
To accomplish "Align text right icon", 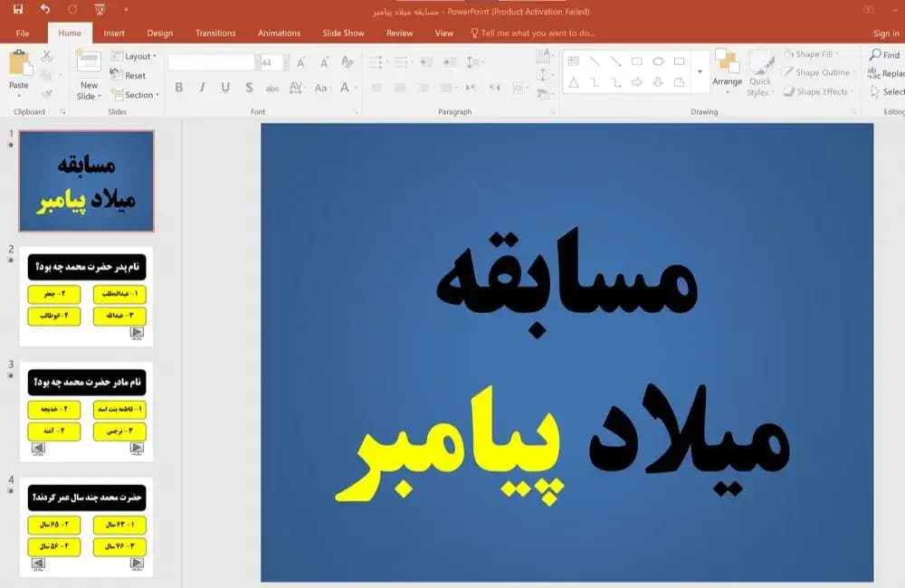I will pyautogui.click(x=424, y=88).
